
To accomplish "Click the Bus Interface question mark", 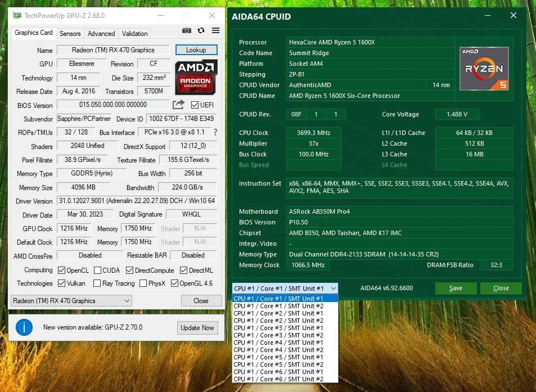I will click(x=215, y=132).
